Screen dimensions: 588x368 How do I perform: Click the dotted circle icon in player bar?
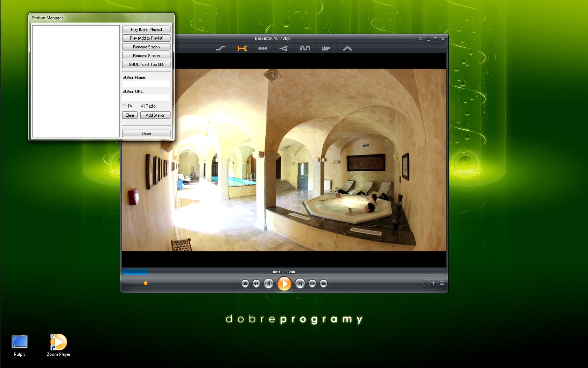point(425,283)
